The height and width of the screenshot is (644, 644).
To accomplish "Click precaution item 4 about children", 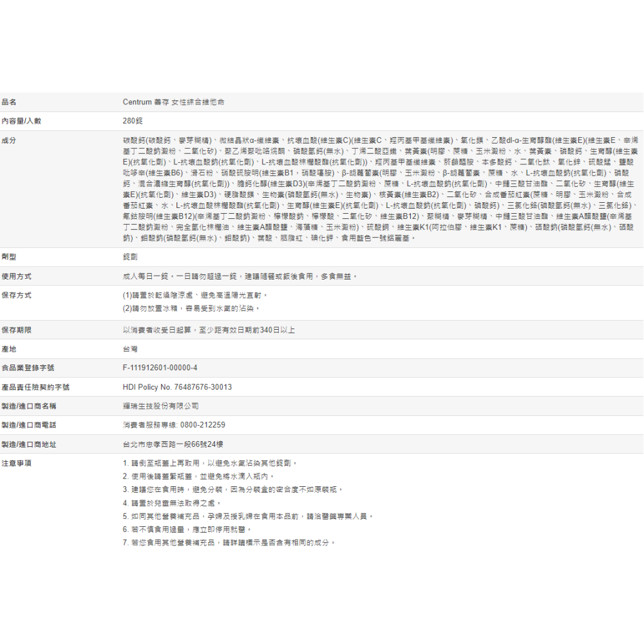I will 172,503.
